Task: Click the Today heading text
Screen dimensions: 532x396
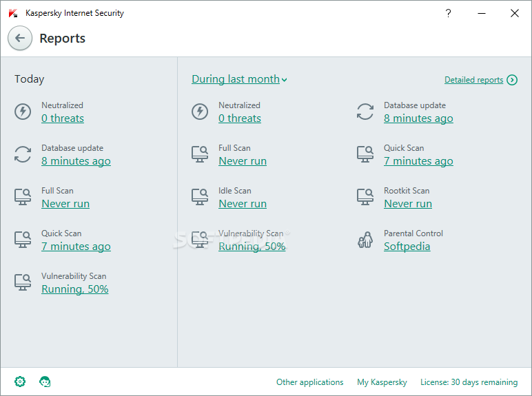Action: coord(29,79)
